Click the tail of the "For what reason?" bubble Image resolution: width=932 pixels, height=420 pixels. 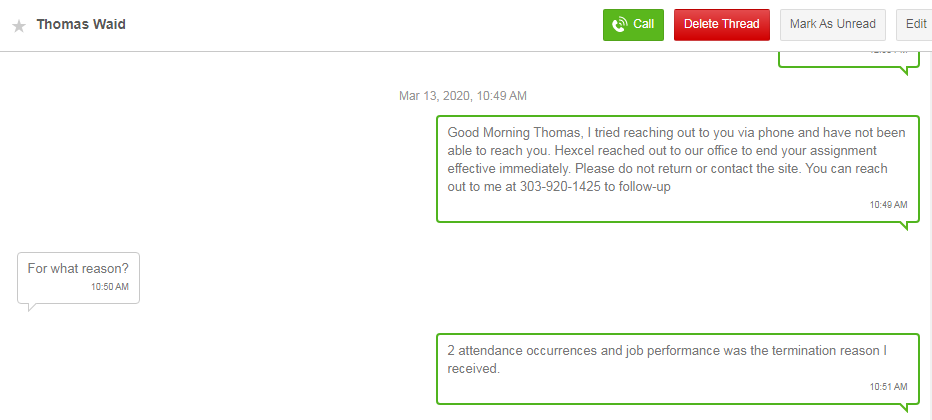tap(32, 306)
